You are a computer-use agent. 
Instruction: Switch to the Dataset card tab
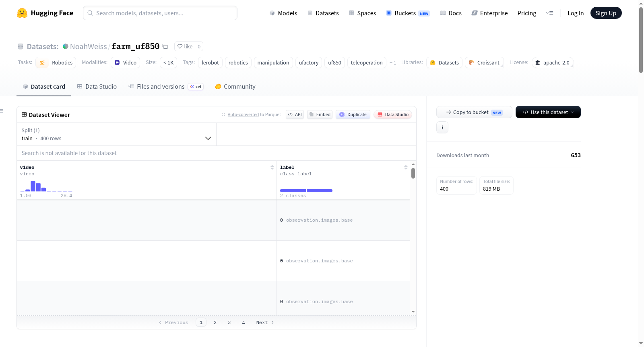point(44,87)
